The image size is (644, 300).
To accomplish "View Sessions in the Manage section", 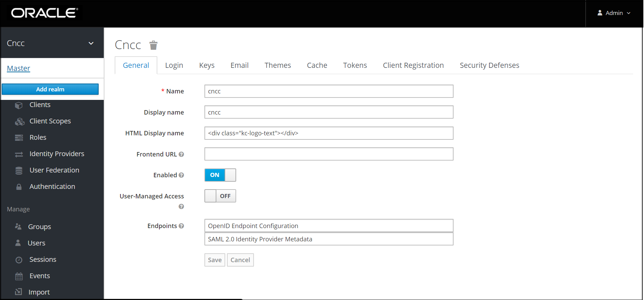I will (x=43, y=260).
